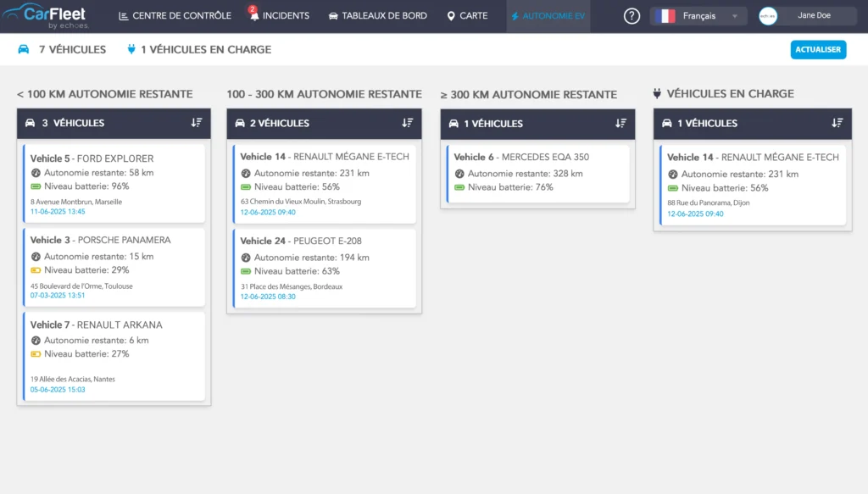
Task: Sort the charging vehicles column
Action: coord(837,123)
